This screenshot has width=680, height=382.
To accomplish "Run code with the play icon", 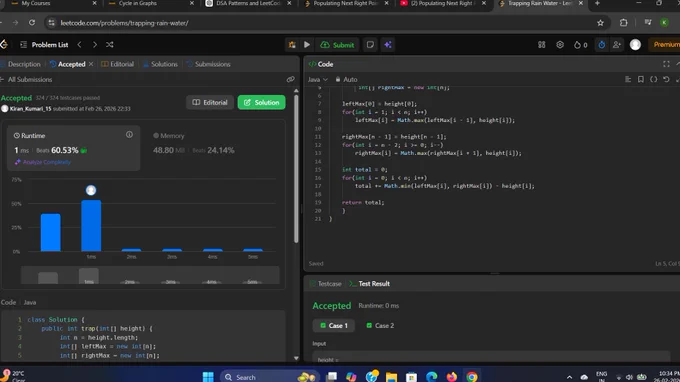I will pos(307,45).
